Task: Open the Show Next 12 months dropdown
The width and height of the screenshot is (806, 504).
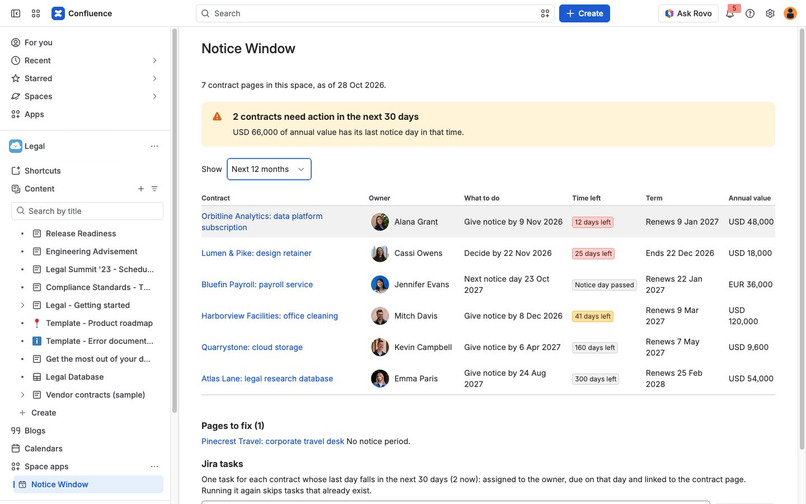Action: coord(269,169)
